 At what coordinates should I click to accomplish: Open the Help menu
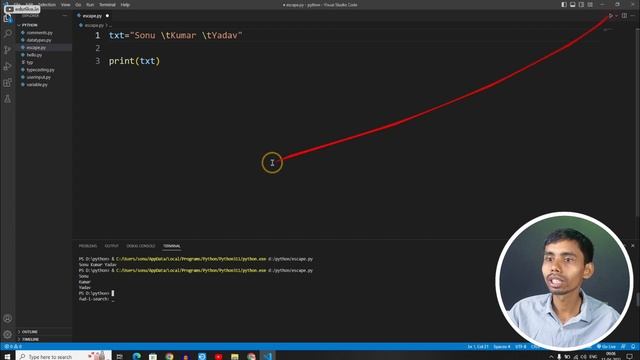[125, 4]
